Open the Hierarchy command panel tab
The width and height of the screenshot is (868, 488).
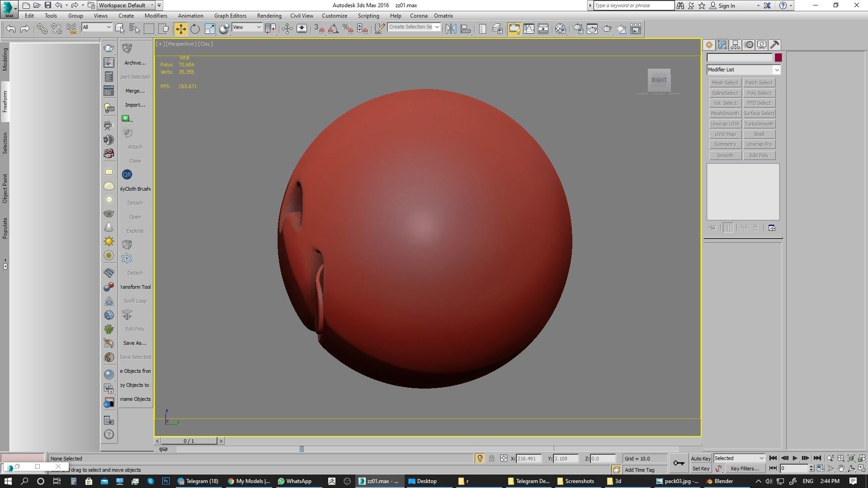click(735, 45)
